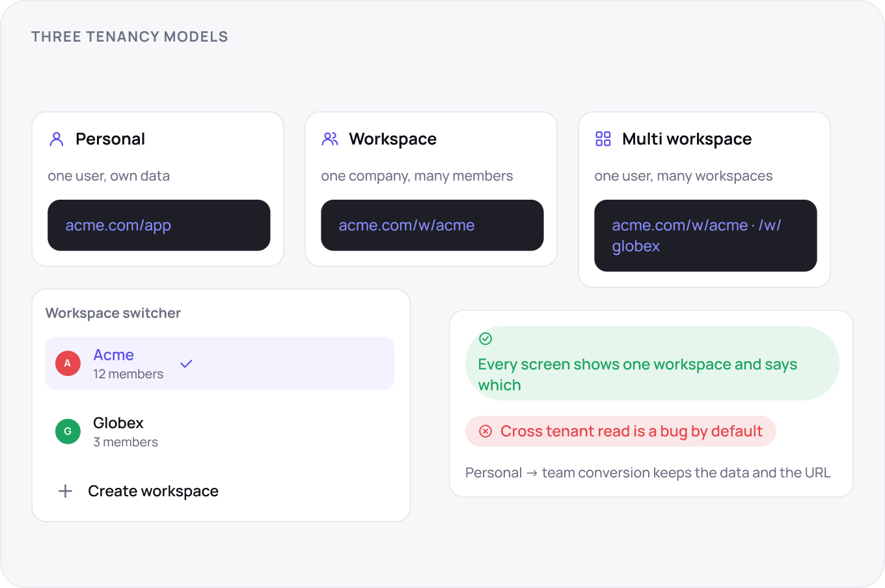Click the THREE TENANCY MODELS heading

129,36
